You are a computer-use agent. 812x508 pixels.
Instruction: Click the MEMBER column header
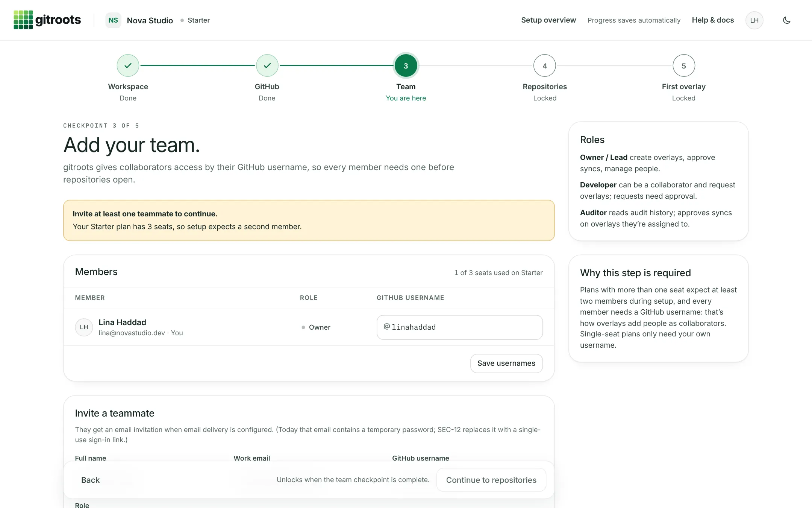[x=90, y=298]
